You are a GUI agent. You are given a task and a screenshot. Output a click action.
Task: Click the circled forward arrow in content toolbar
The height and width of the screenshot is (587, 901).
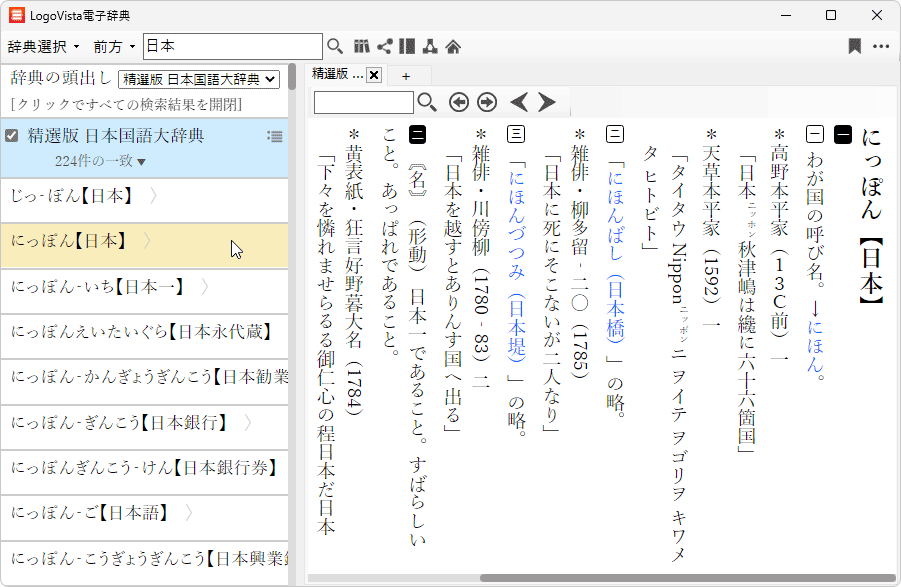click(x=487, y=102)
